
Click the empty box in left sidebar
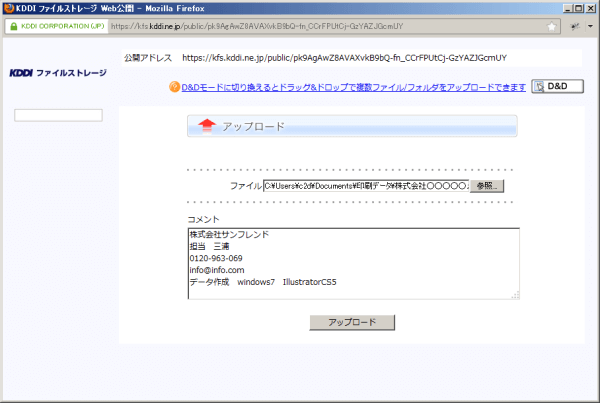[59, 115]
